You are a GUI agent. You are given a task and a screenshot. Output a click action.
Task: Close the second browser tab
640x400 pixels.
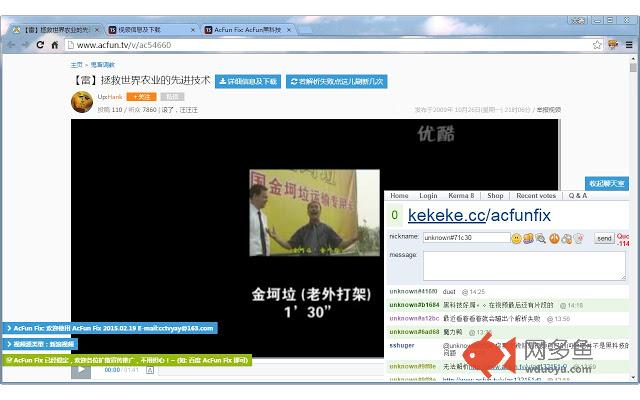[193, 30]
